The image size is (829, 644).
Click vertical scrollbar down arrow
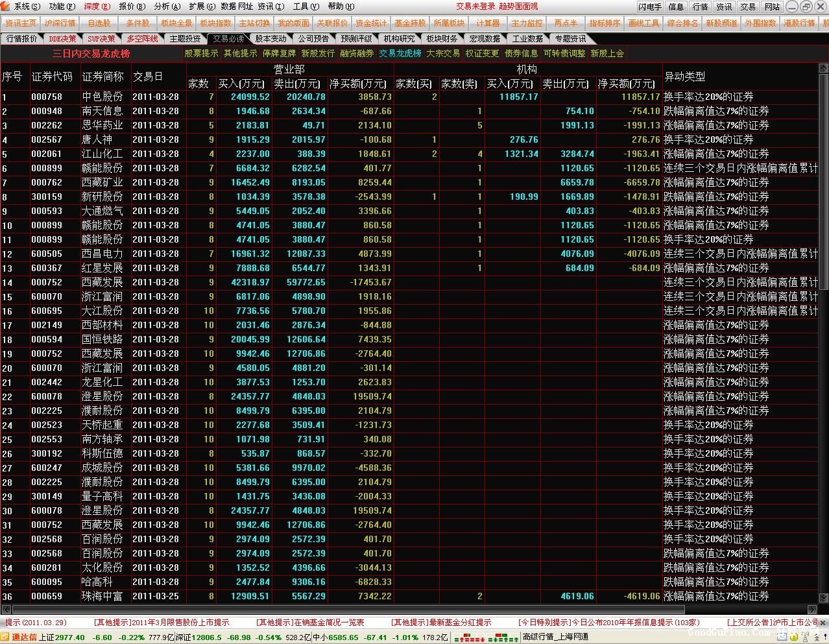(x=823, y=599)
